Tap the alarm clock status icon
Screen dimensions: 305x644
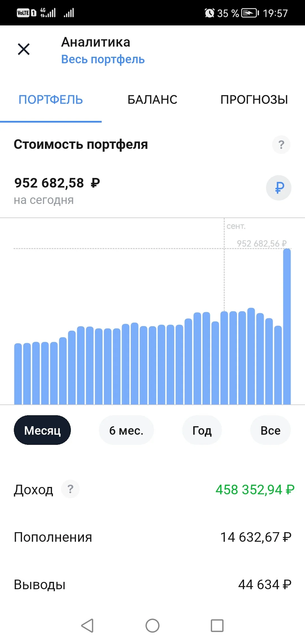click(210, 13)
